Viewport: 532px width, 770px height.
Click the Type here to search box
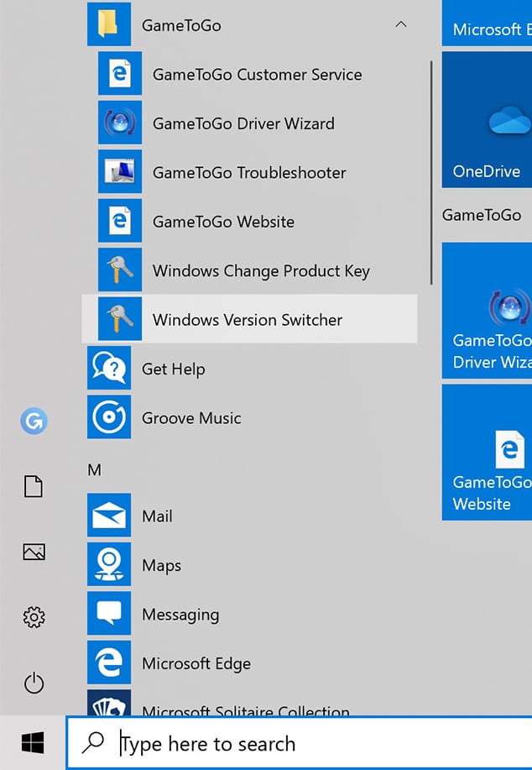[x=299, y=743]
